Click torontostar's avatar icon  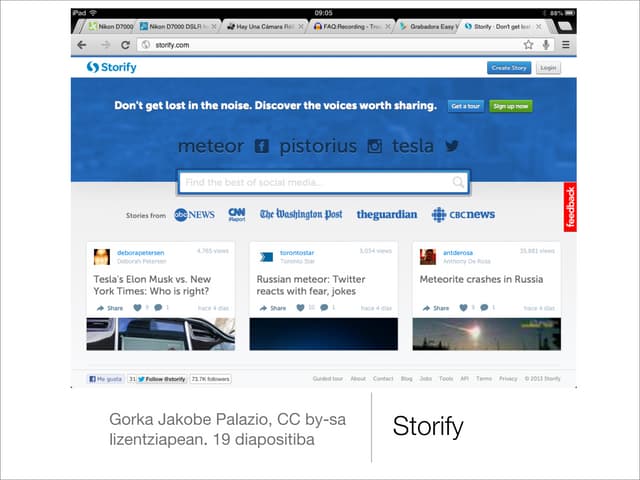pyautogui.click(x=266, y=257)
